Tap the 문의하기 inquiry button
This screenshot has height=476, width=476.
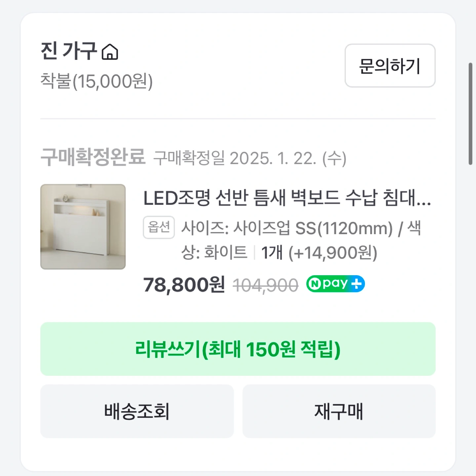point(390,65)
